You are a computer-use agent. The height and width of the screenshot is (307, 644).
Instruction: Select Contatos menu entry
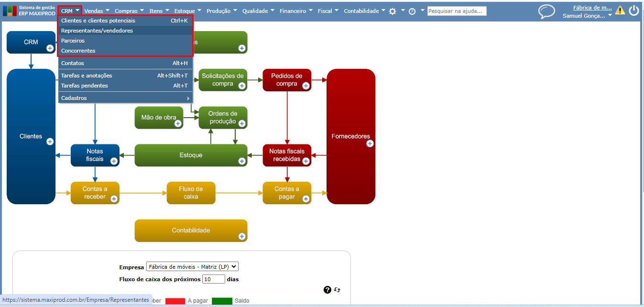click(x=125, y=63)
